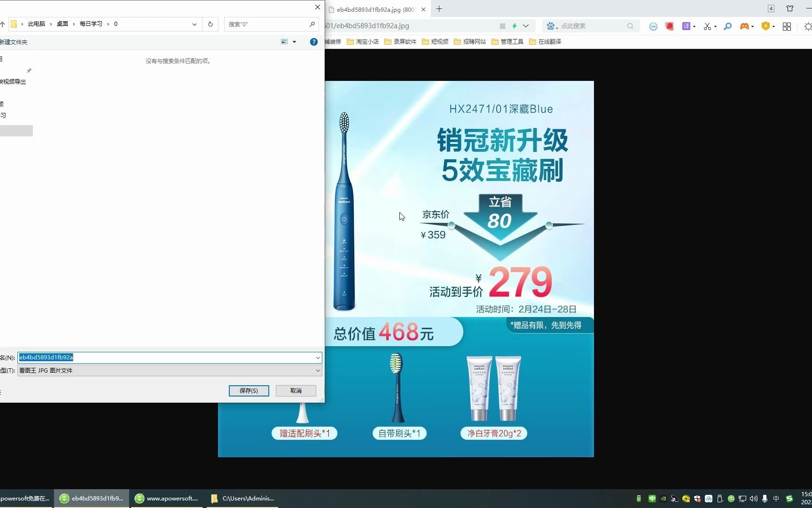Viewport: 812px width, 508px height.
Task: Switch to eb4bd5893d1fb9... taskbar window
Action: 92,499
